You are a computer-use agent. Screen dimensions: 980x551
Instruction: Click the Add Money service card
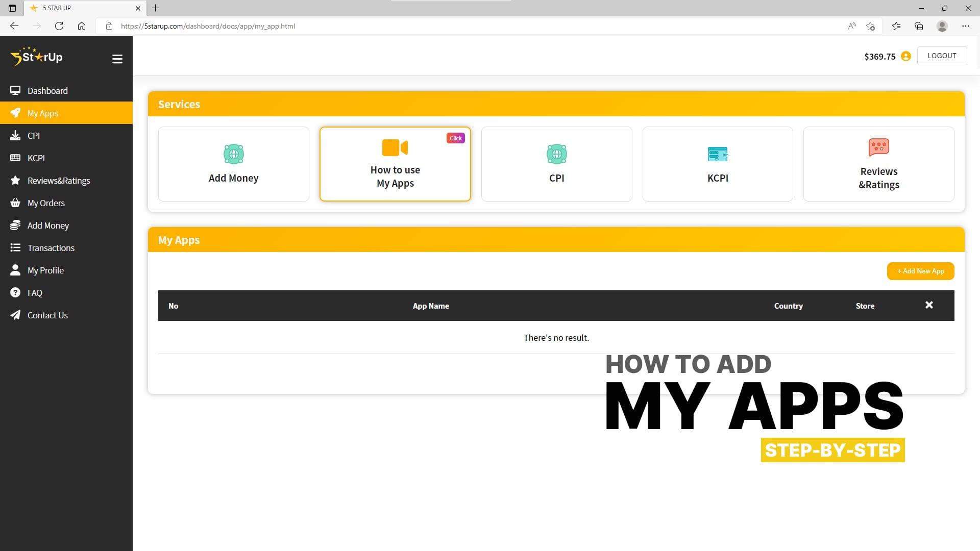pyautogui.click(x=234, y=164)
